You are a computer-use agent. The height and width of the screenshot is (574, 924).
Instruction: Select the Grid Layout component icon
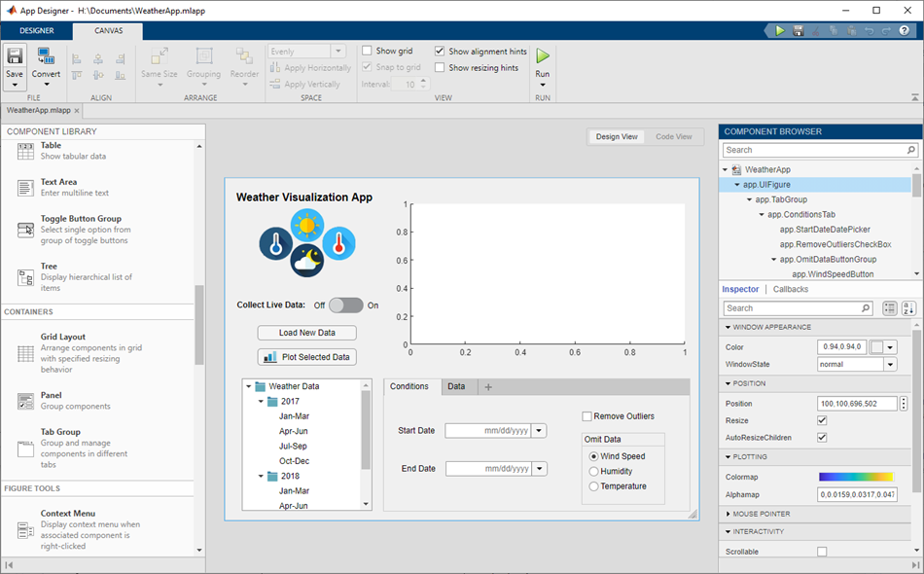[x=26, y=354]
